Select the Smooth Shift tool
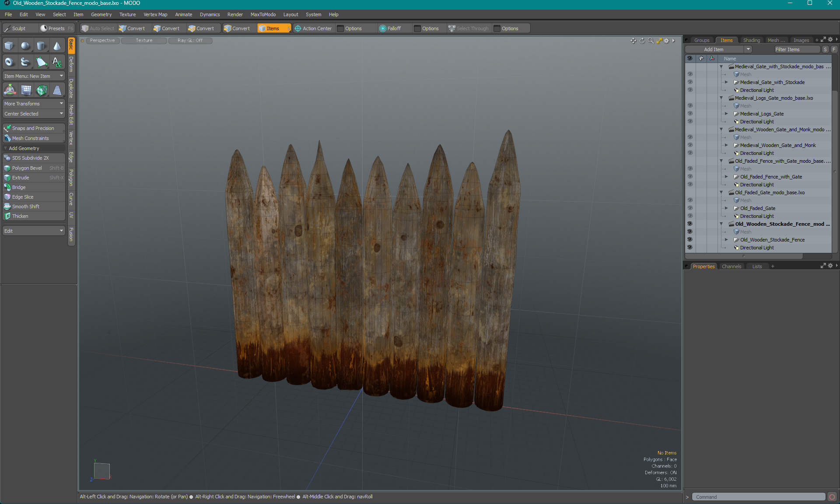This screenshot has width=840, height=504. pos(33,206)
